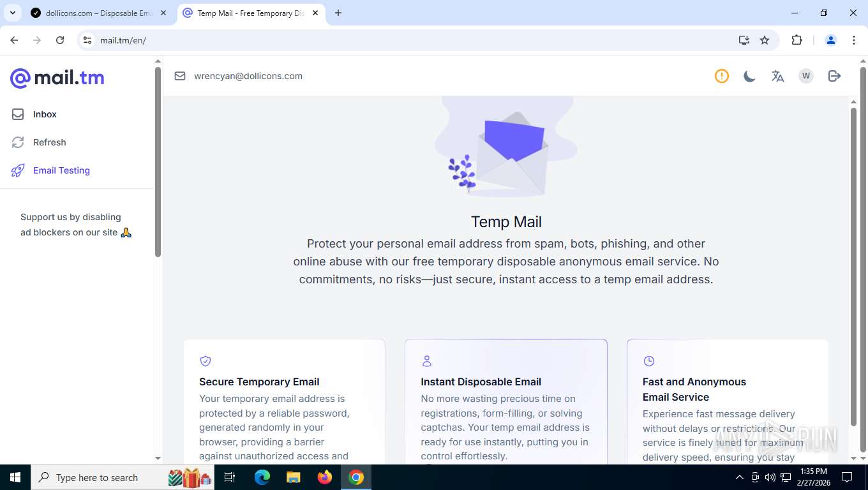Click the Instant Disposable Email heading
This screenshot has height=490, width=868.
[481, 382]
